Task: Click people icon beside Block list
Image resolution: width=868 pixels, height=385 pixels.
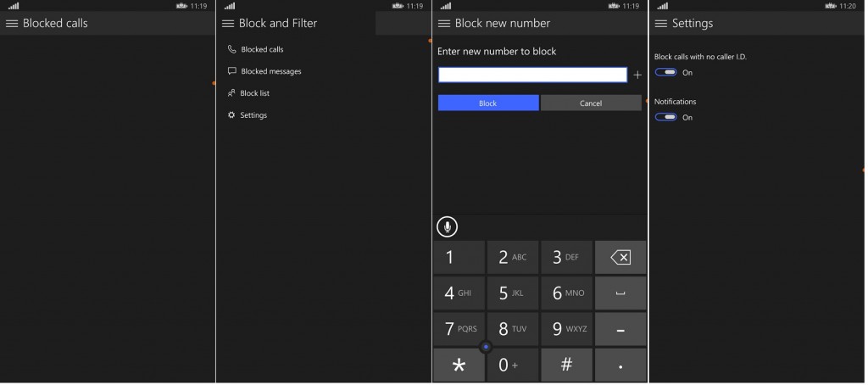Action: (x=231, y=93)
